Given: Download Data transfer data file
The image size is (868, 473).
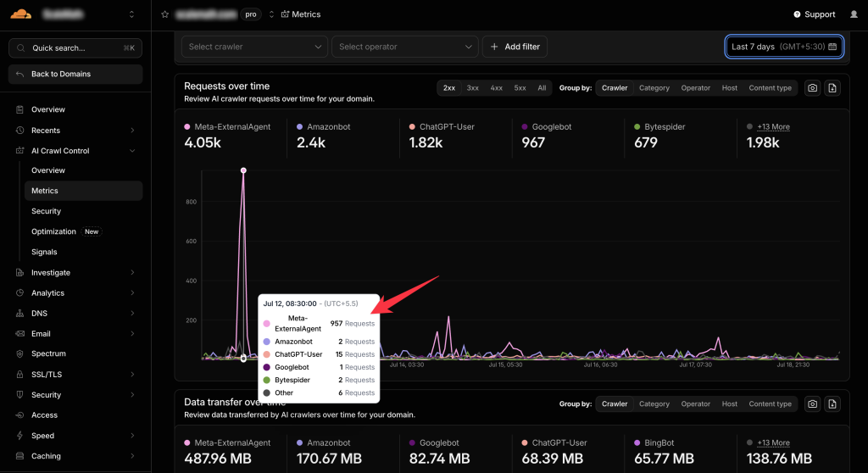Looking at the screenshot, I should [x=832, y=403].
